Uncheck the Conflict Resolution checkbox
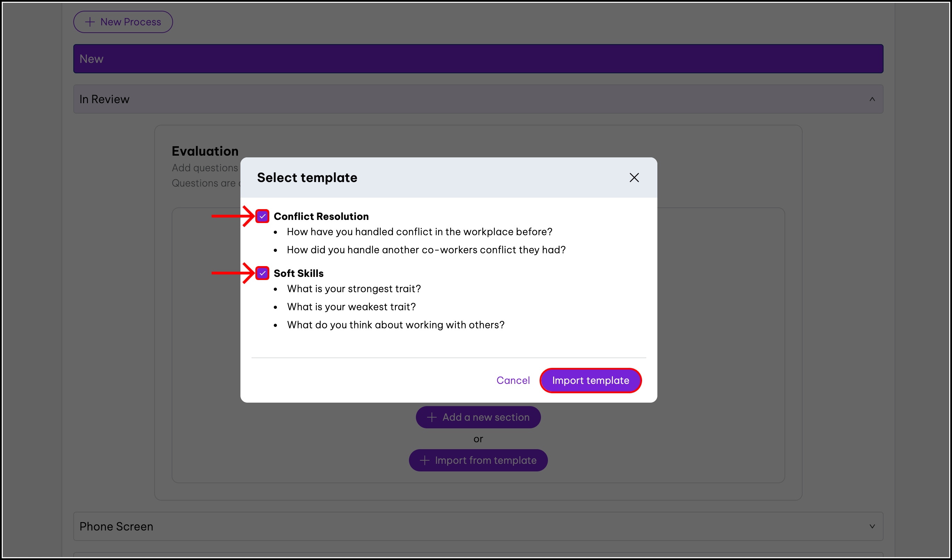Image resolution: width=952 pixels, height=560 pixels. click(262, 216)
